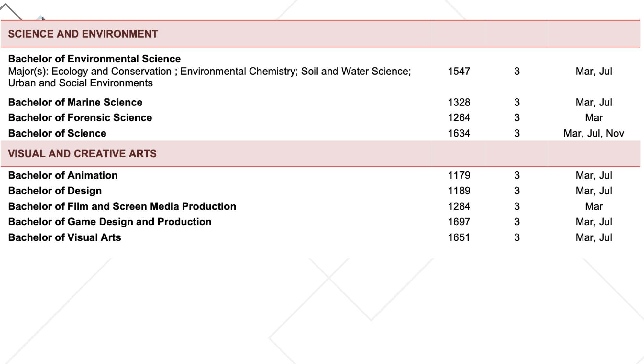Click Bachelor of Game Design and Production
Viewport: 644px width, 364px height.
(x=110, y=222)
